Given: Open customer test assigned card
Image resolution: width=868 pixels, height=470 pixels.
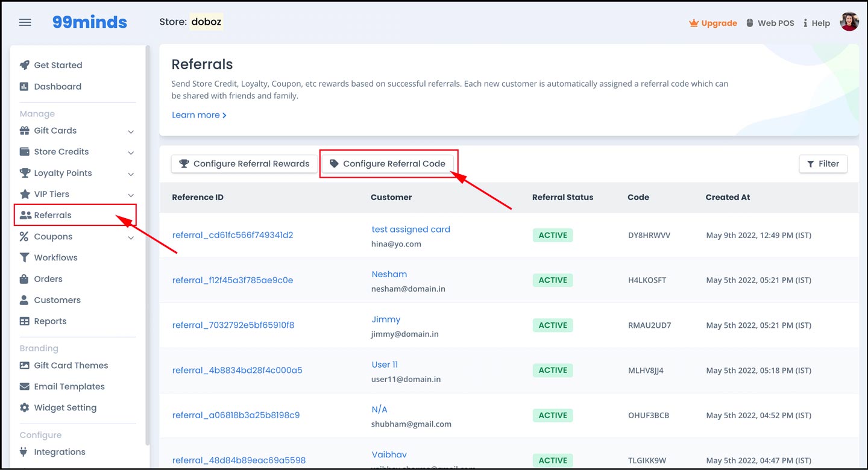Looking at the screenshot, I should [411, 229].
